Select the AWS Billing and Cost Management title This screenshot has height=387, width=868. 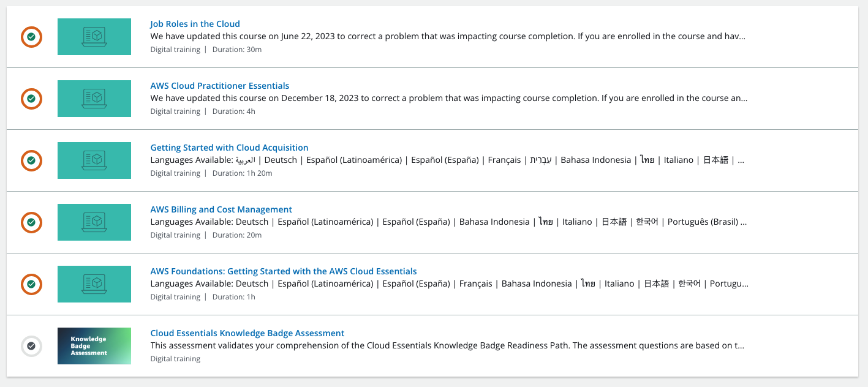[x=221, y=209]
